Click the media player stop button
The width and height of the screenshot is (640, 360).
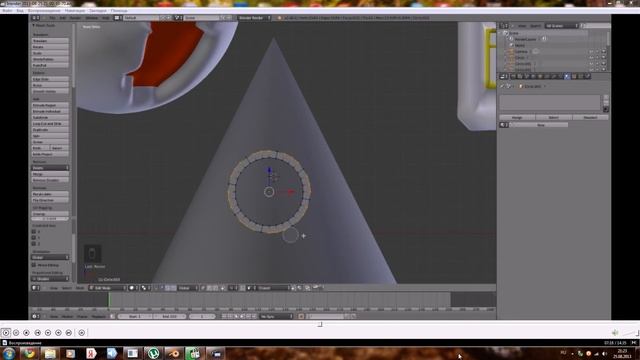[x=26, y=333]
